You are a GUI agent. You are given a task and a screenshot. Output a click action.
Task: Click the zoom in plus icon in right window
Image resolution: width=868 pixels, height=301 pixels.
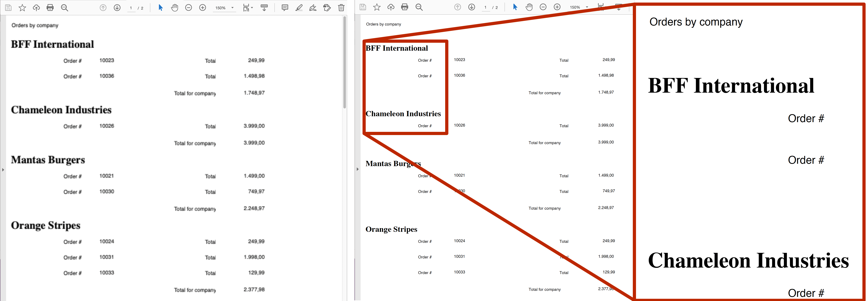[557, 7]
